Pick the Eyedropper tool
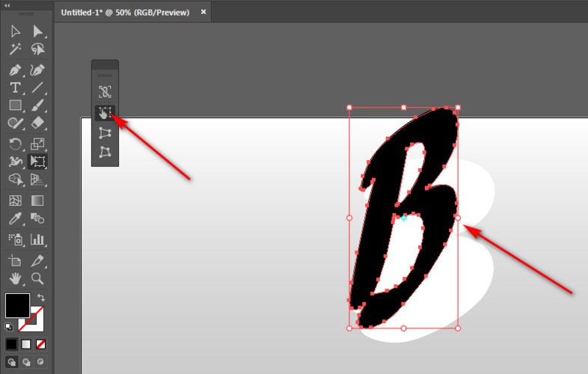This screenshot has width=588, height=374. (x=16, y=218)
